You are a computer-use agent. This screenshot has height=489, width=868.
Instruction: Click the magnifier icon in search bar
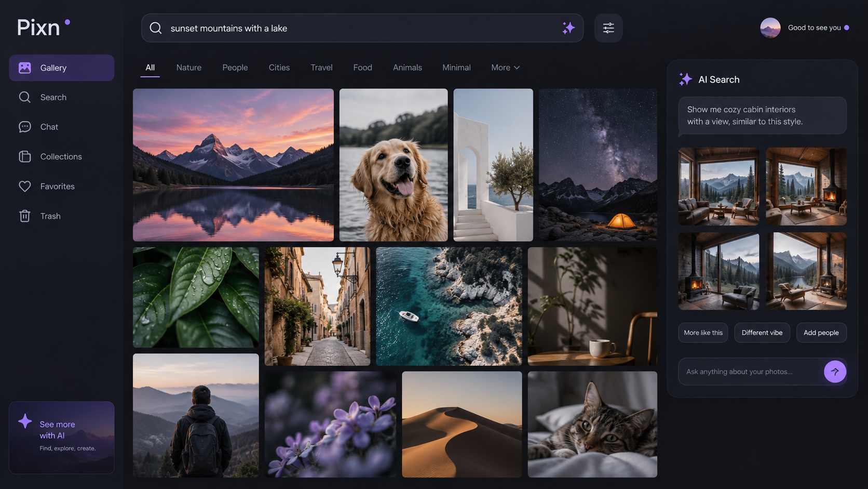click(156, 28)
